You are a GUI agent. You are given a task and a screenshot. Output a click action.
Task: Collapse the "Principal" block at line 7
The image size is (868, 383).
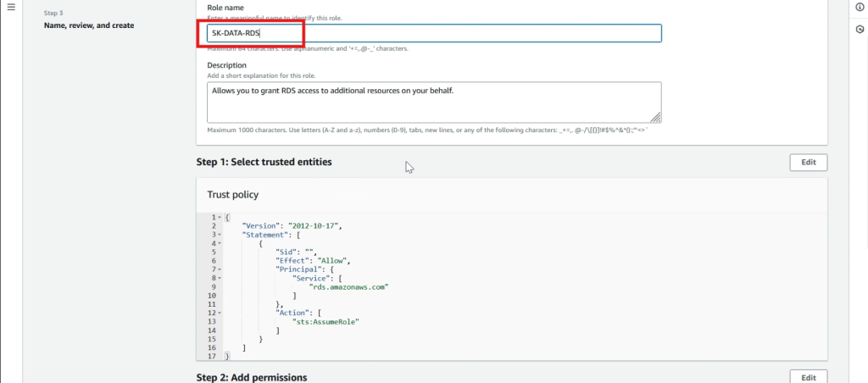pos(220,269)
